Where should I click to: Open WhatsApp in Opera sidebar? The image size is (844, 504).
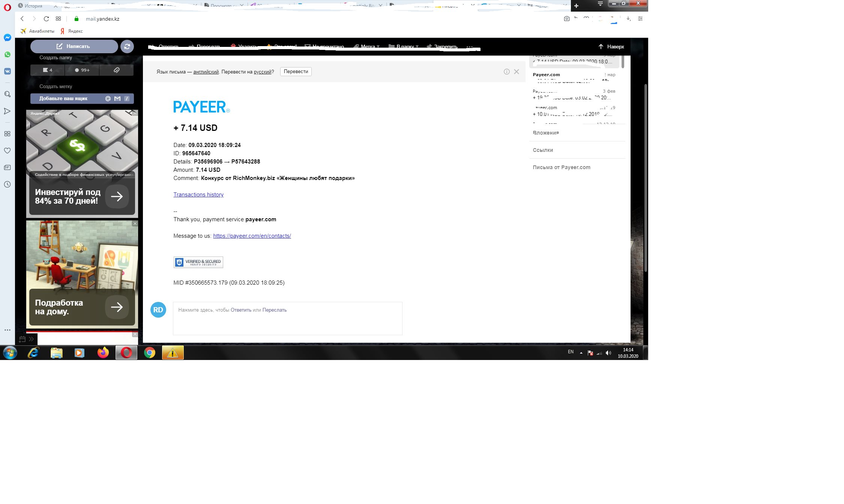tap(8, 54)
